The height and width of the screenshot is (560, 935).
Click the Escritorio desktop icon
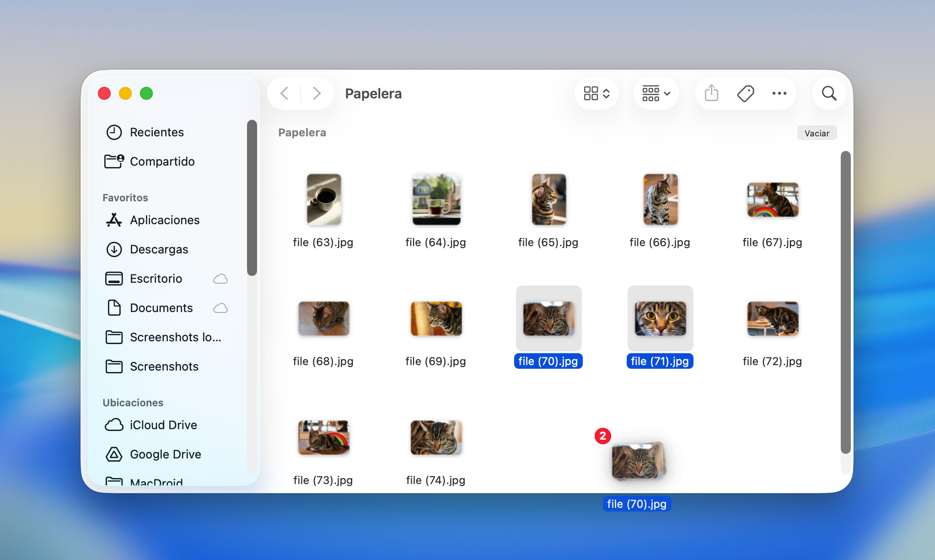point(114,279)
